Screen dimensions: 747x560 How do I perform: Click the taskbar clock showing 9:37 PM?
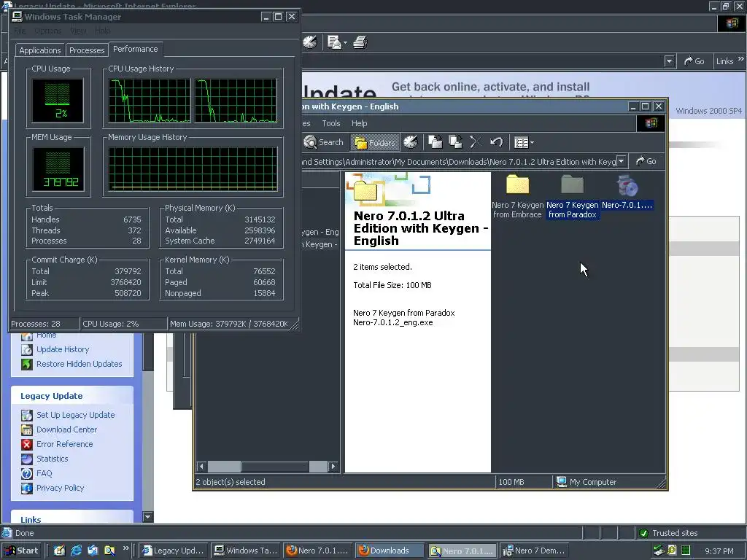pos(719,551)
